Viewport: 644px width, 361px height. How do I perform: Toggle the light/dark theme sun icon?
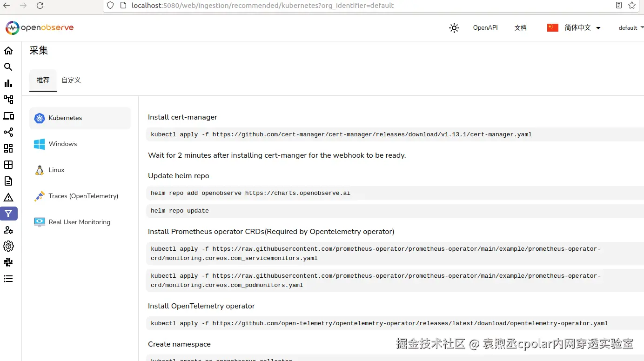pyautogui.click(x=454, y=28)
